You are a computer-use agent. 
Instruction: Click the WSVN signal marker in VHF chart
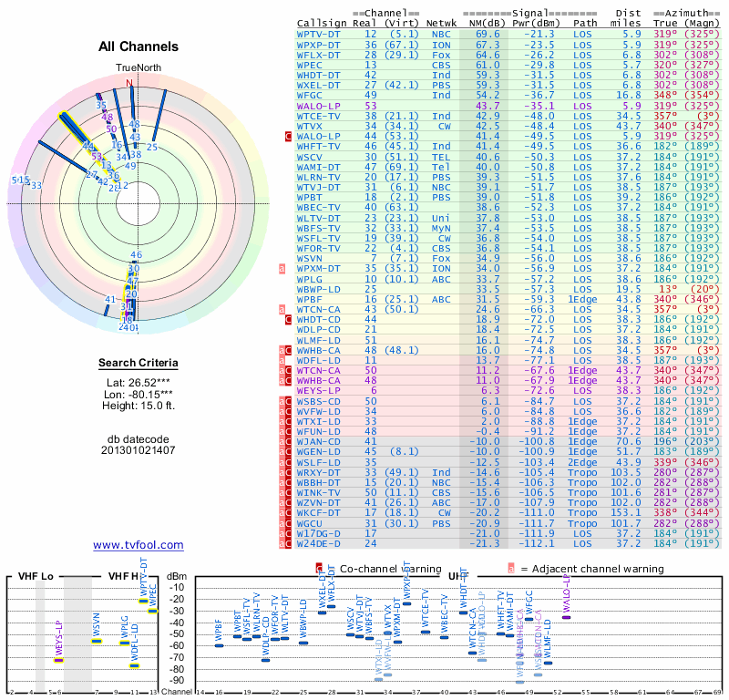pos(97,641)
